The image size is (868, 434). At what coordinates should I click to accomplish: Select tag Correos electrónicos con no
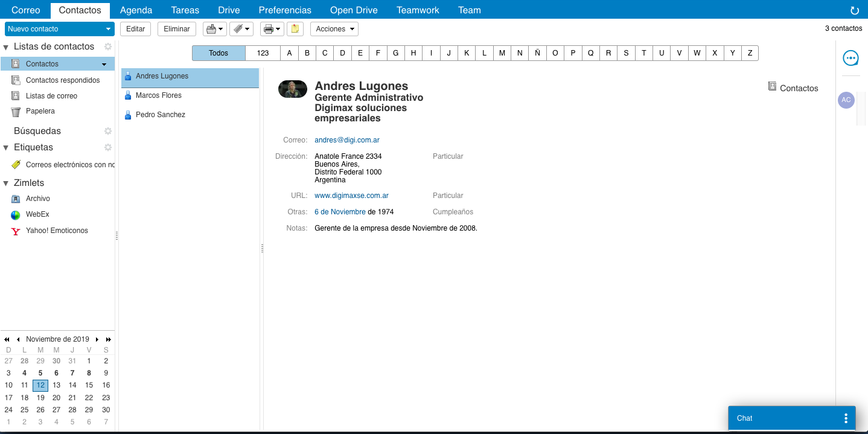70,165
